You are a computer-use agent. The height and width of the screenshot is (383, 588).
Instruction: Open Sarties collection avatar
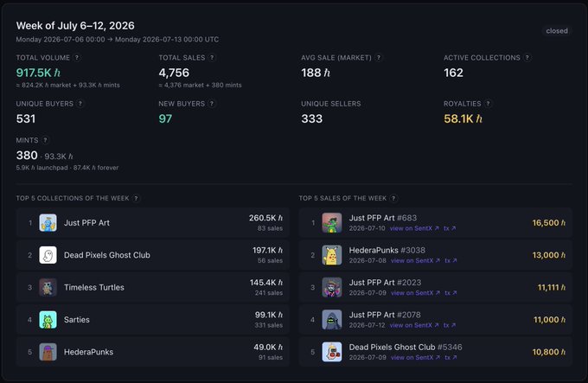tap(48, 320)
